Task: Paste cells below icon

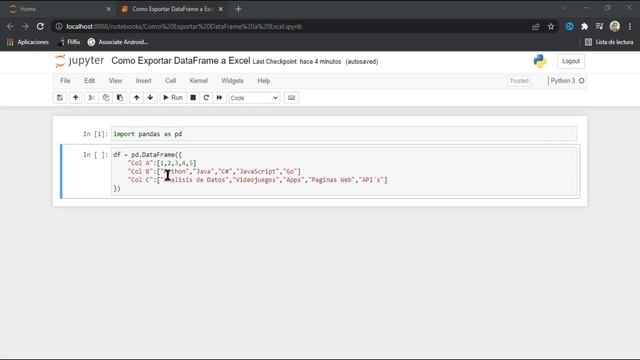Action: [120, 98]
